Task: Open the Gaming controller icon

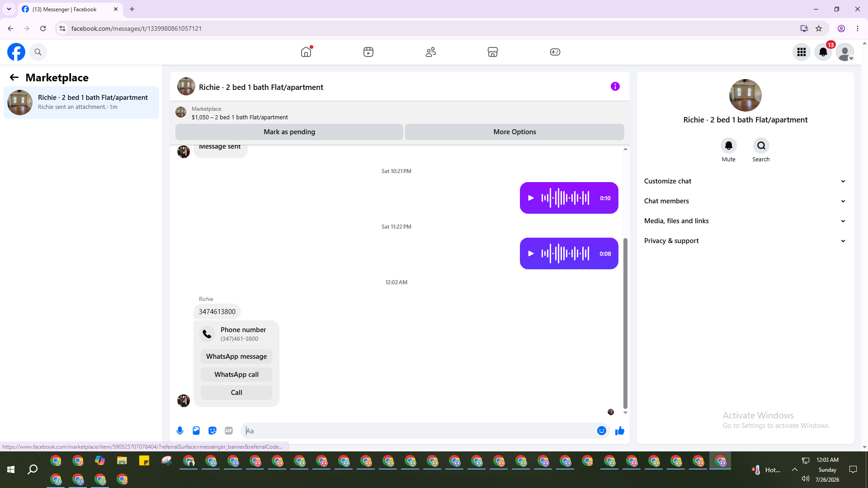Action: pyautogui.click(x=555, y=52)
